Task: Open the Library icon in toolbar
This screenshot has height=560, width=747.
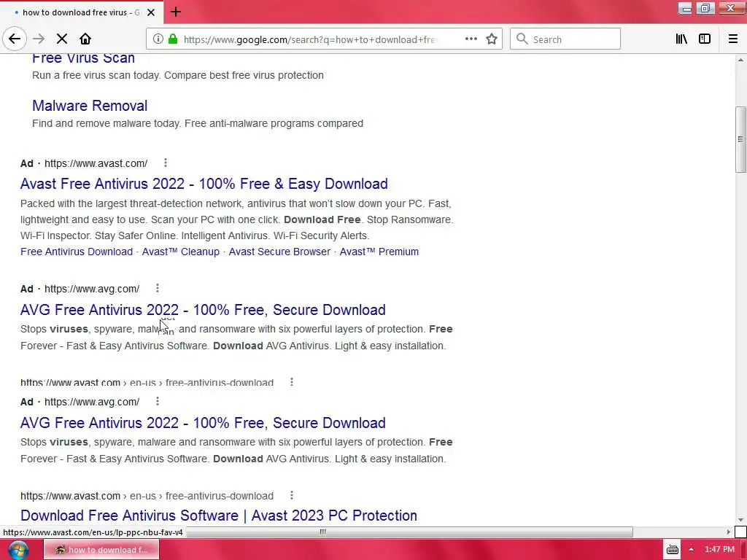Action: coord(681,39)
